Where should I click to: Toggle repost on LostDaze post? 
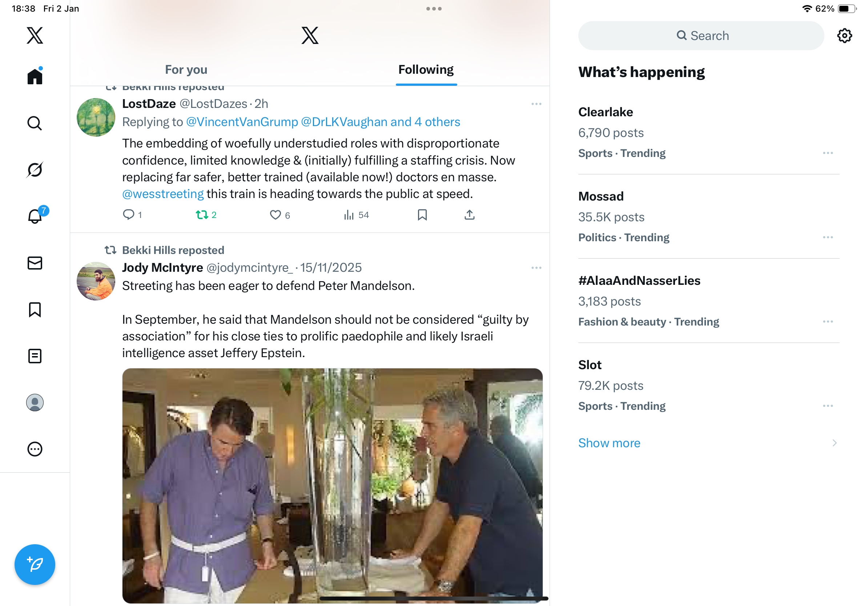tap(202, 215)
